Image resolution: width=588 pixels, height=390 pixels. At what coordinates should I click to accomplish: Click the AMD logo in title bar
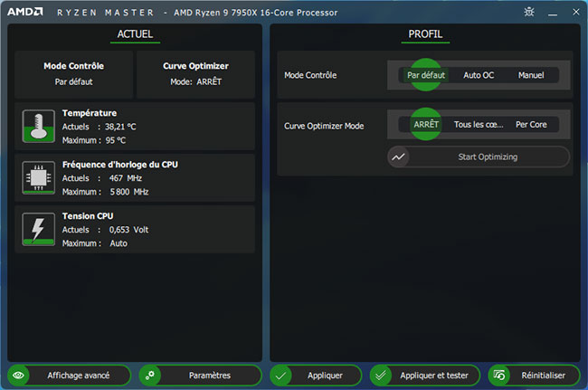tap(27, 12)
